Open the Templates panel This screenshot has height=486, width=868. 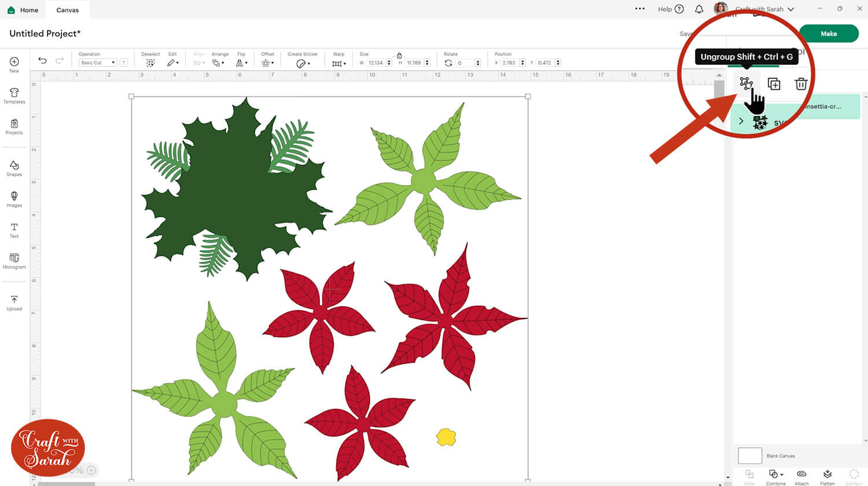[14, 96]
